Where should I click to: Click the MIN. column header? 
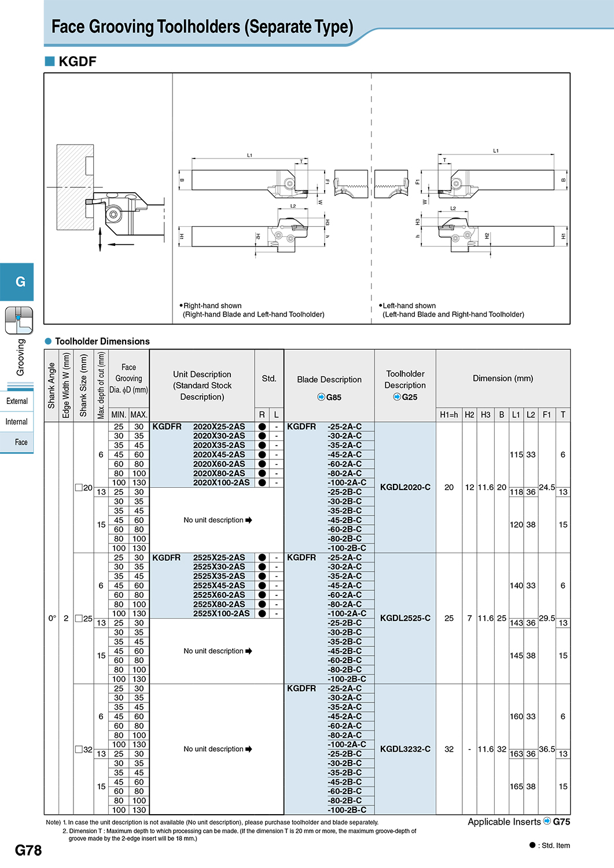[119, 415]
